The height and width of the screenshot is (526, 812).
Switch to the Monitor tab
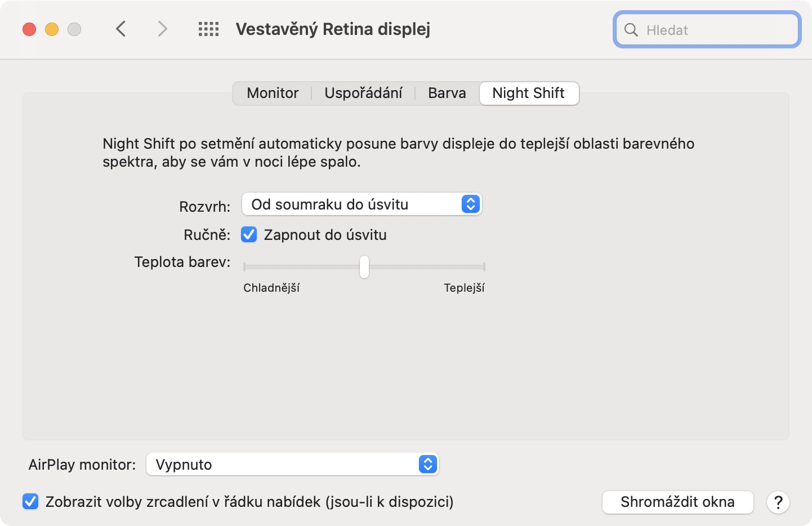click(x=273, y=93)
